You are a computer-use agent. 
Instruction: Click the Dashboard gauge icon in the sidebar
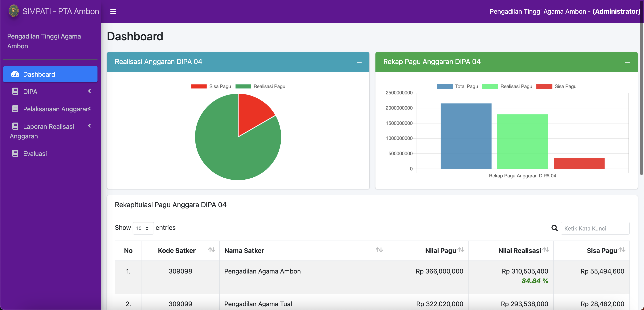15,74
